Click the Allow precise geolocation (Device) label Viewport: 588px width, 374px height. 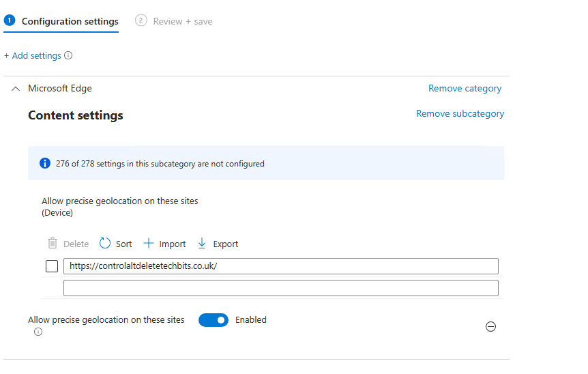[x=119, y=207]
